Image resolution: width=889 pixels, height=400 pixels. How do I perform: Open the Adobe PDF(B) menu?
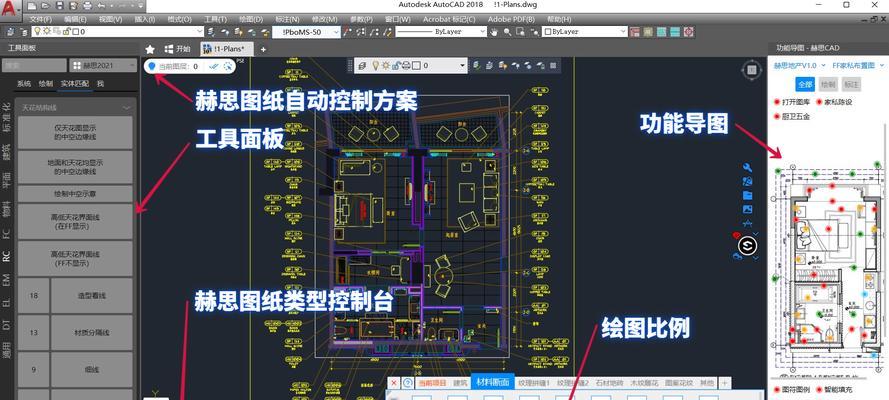[x=511, y=19]
